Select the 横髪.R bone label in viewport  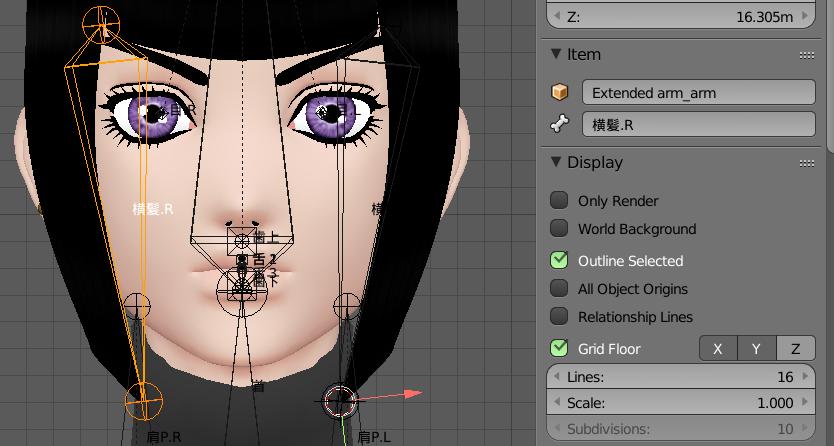pyautogui.click(x=153, y=209)
